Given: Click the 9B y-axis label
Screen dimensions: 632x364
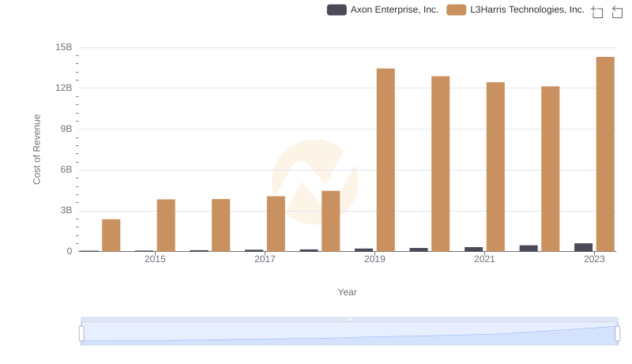Looking at the screenshot, I should click(66, 129).
